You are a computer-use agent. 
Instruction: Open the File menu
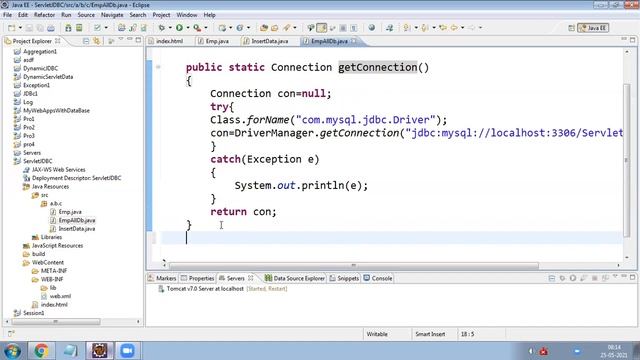click(x=7, y=15)
